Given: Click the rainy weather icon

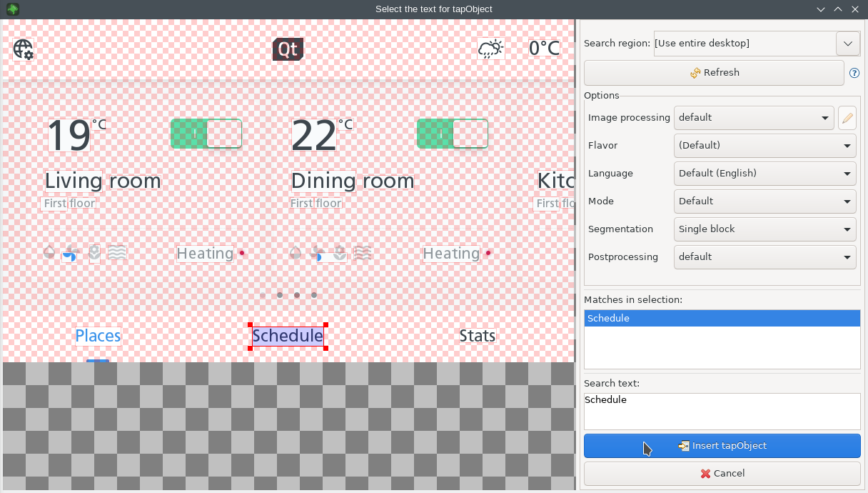Looking at the screenshot, I should pos(490,49).
